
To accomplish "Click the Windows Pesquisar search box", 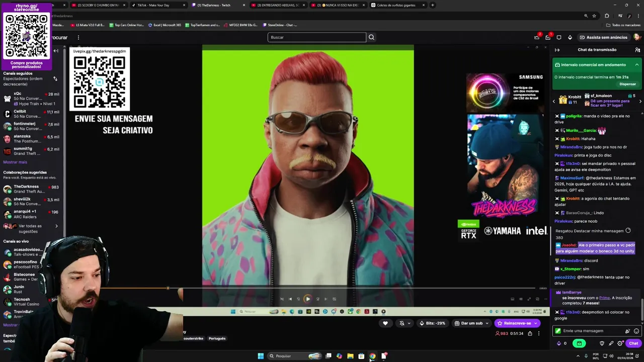I will (x=295, y=356).
